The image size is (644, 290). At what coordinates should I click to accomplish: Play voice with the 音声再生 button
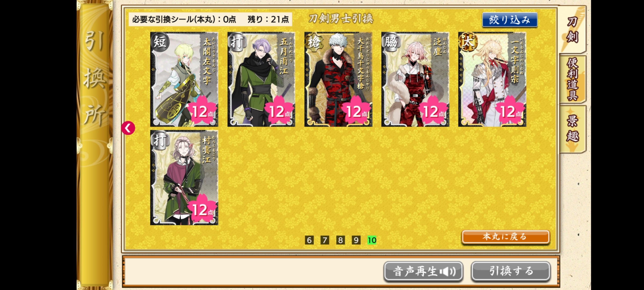coord(423,271)
